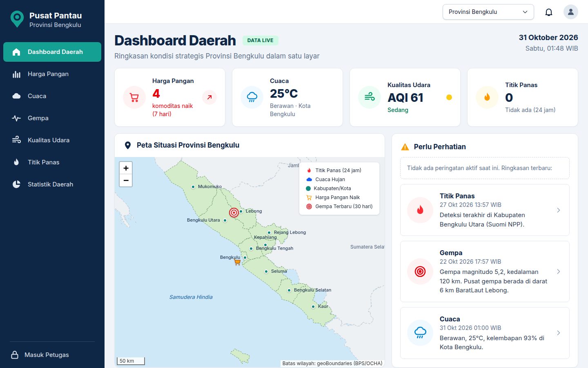Expand the Cuaca alert chevron
Viewport: 588px width, 368px height.
[x=559, y=333]
